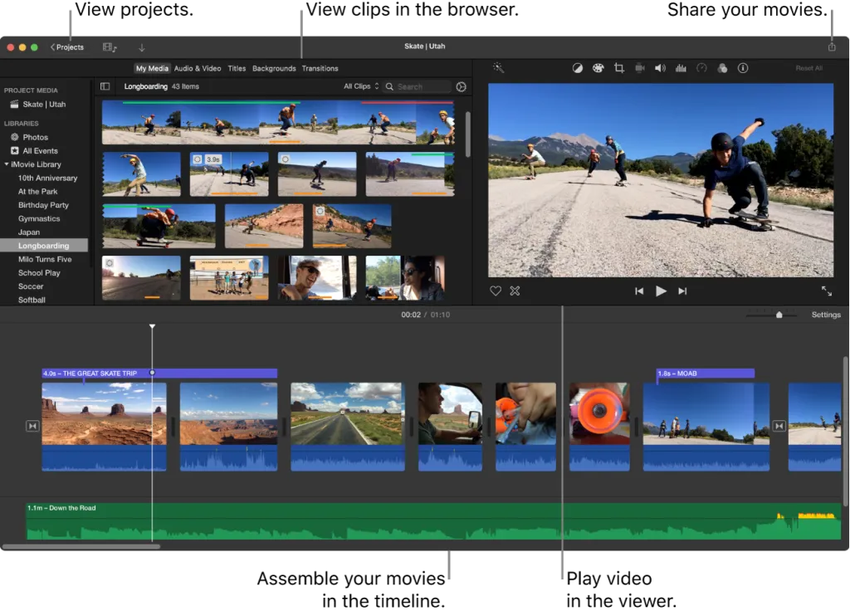The image size is (850, 616).
Task: Click the Import media down-arrow icon
Action: [141, 47]
